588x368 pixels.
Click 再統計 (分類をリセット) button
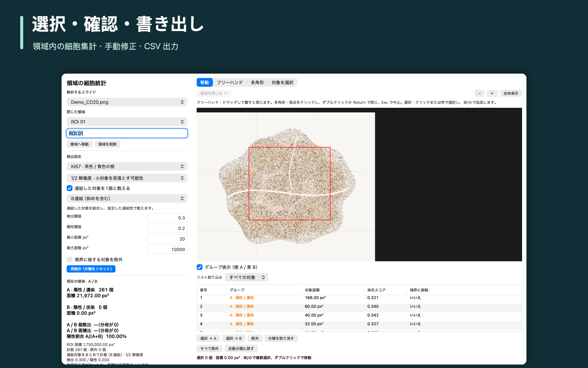pyautogui.click(x=91, y=269)
